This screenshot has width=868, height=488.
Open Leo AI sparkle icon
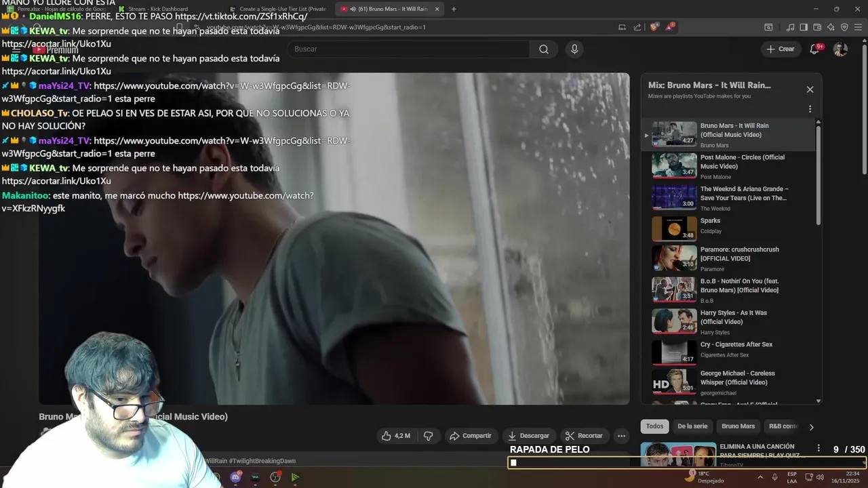(831, 27)
